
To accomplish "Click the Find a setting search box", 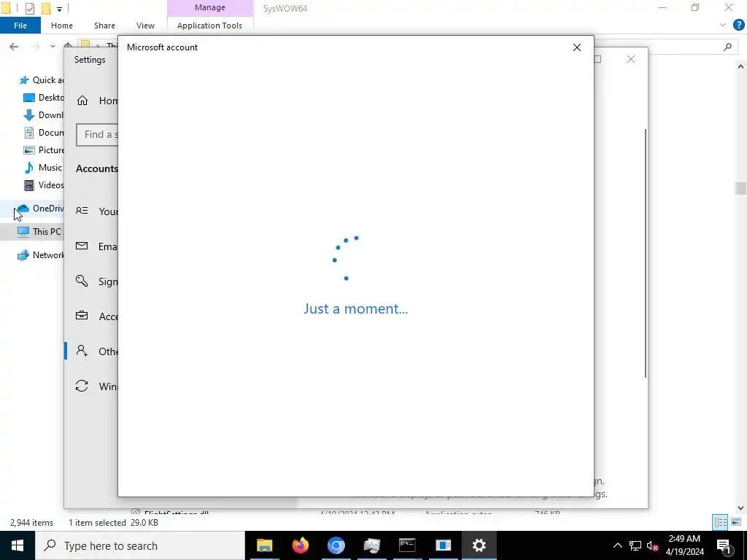I will pos(97,135).
